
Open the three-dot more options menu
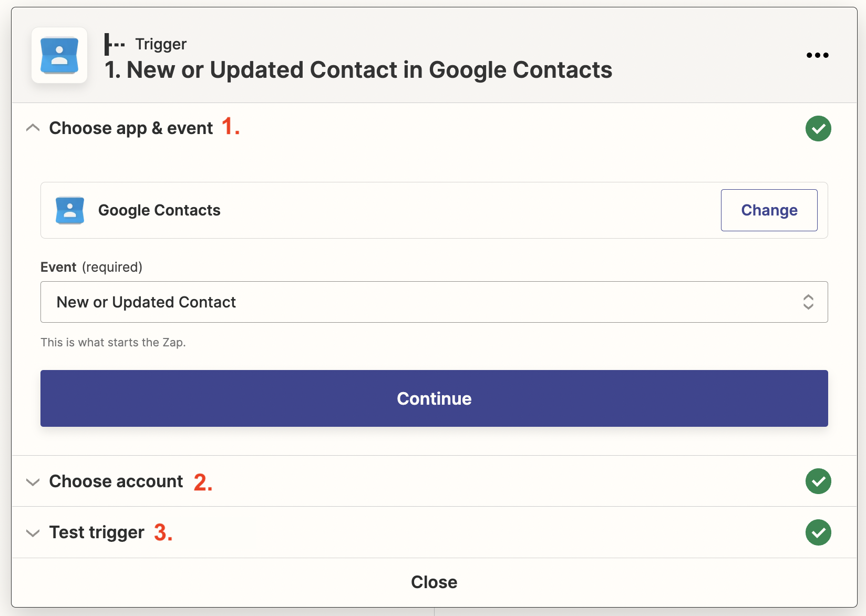point(817,55)
